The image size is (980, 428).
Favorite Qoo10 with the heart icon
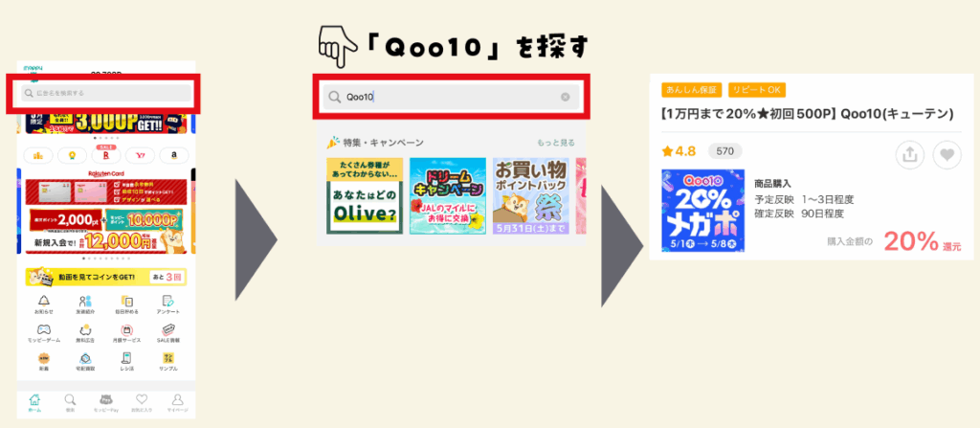pyautogui.click(x=947, y=155)
